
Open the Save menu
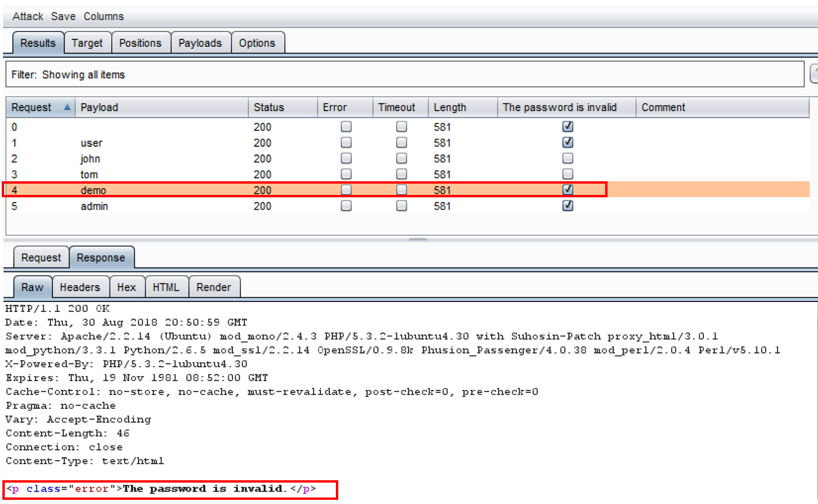click(x=63, y=16)
